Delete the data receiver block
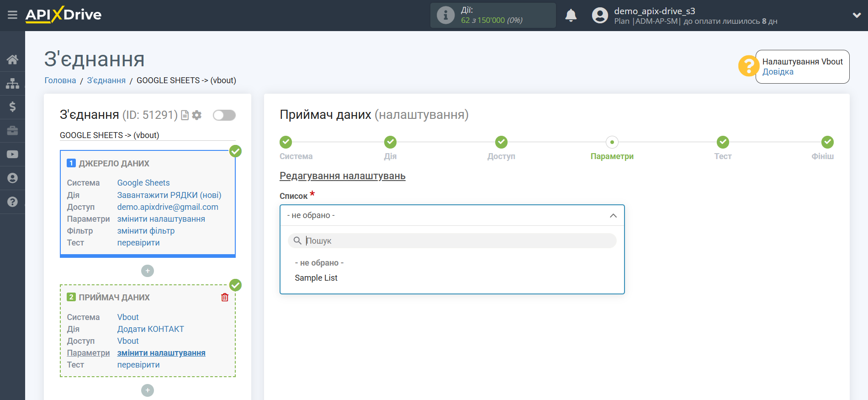The width and height of the screenshot is (868, 400). pyautogui.click(x=225, y=298)
